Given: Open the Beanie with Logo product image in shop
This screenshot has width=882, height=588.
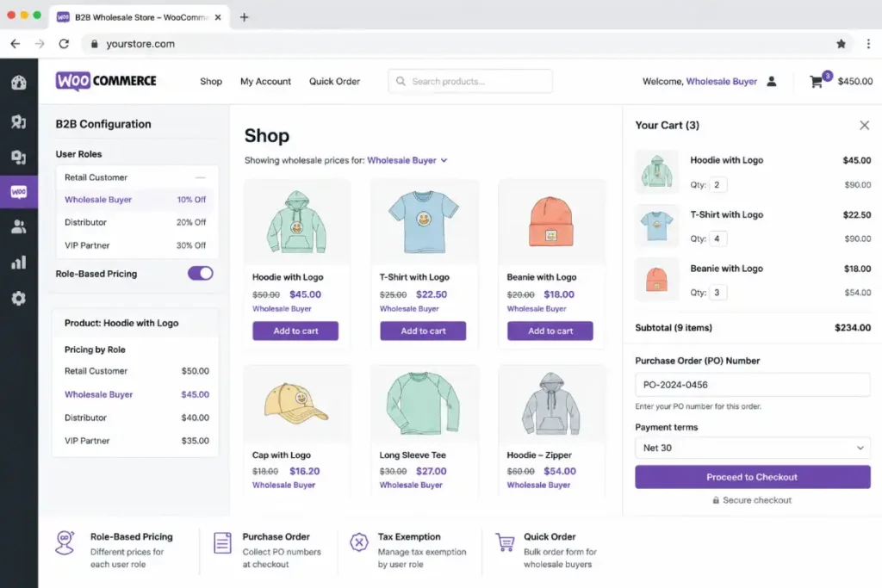Looking at the screenshot, I should [x=551, y=222].
